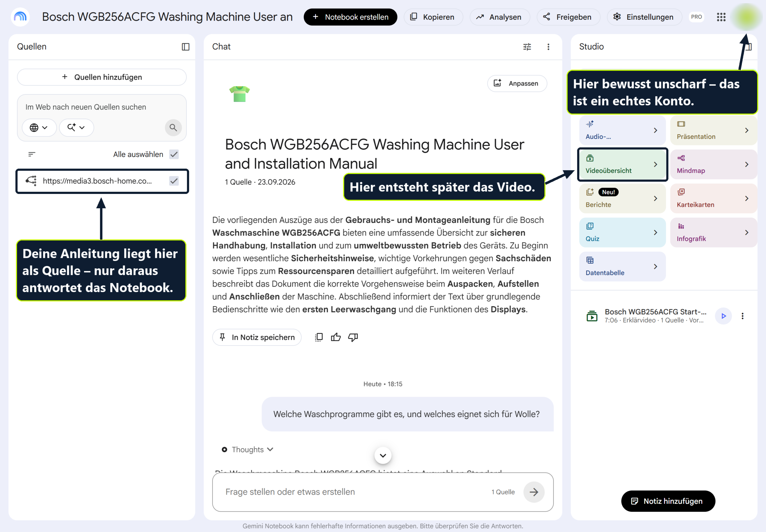Screen dimensions: 766x532
Task: Click Notebook erstellen
Action: (350, 17)
